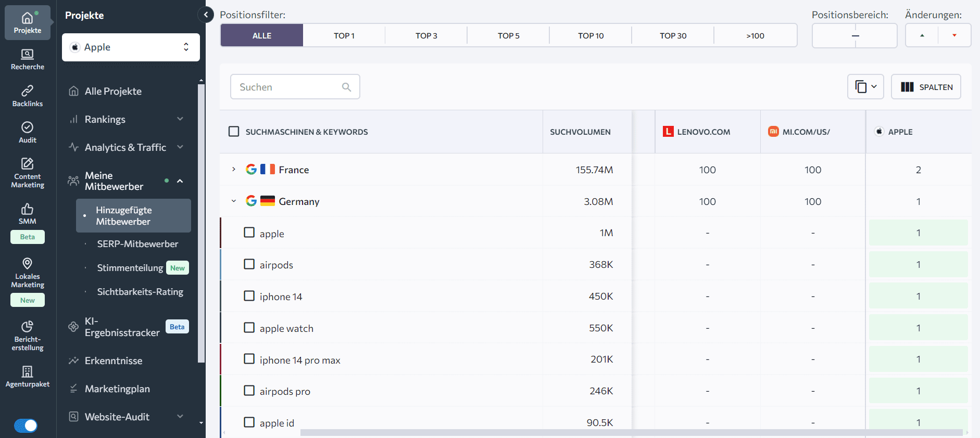Viewport: 980px width, 438px height.
Task: Open Sichtbarkeits-Rating submenu item
Action: [x=140, y=292]
